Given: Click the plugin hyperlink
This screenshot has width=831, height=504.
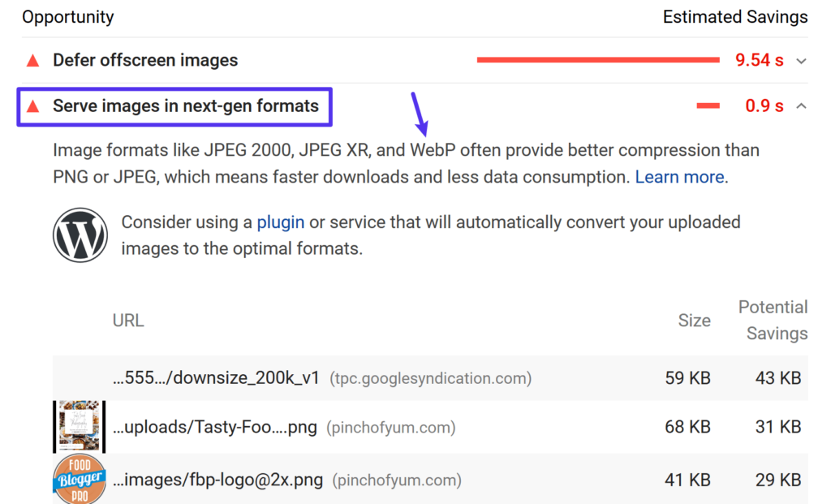Looking at the screenshot, I should point(280,222).
